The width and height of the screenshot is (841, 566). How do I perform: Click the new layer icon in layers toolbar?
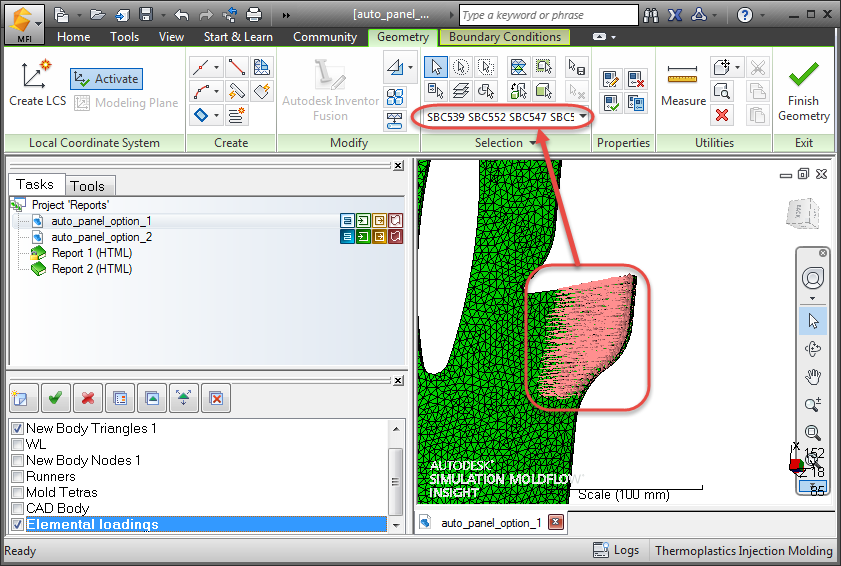pos(23,398)
